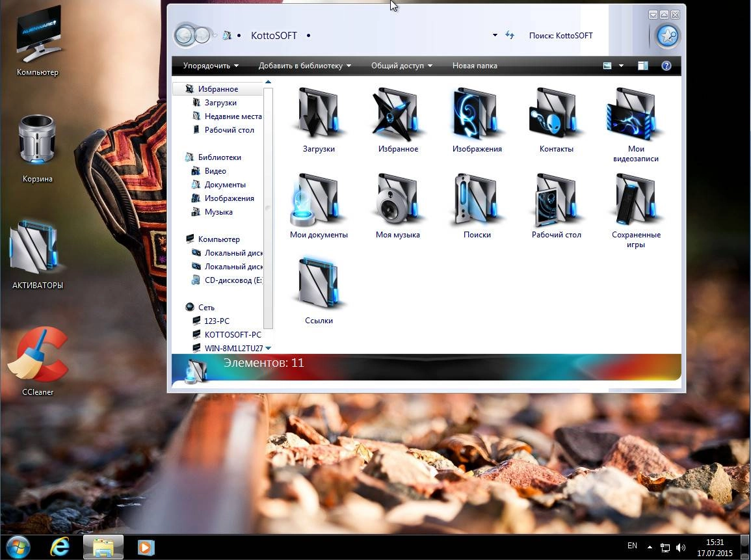
Task: Open the Контакты folder icon
Action: point(556,120)
